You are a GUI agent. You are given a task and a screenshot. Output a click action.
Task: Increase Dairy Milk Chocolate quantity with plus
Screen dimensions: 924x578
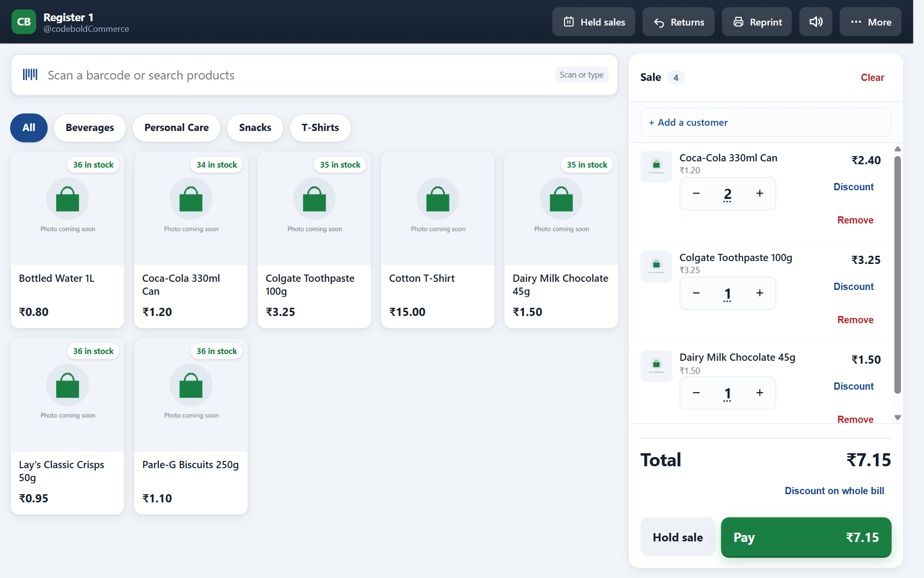coord(759,393)
